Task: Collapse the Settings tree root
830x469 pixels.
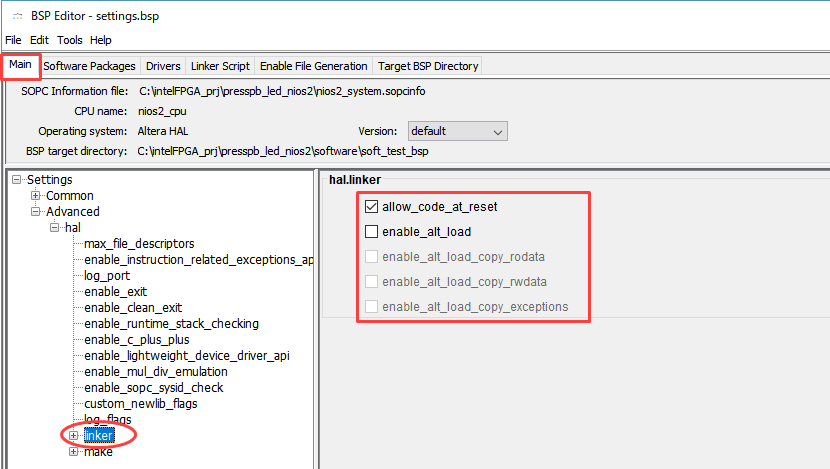Action: tap(16, 180)
